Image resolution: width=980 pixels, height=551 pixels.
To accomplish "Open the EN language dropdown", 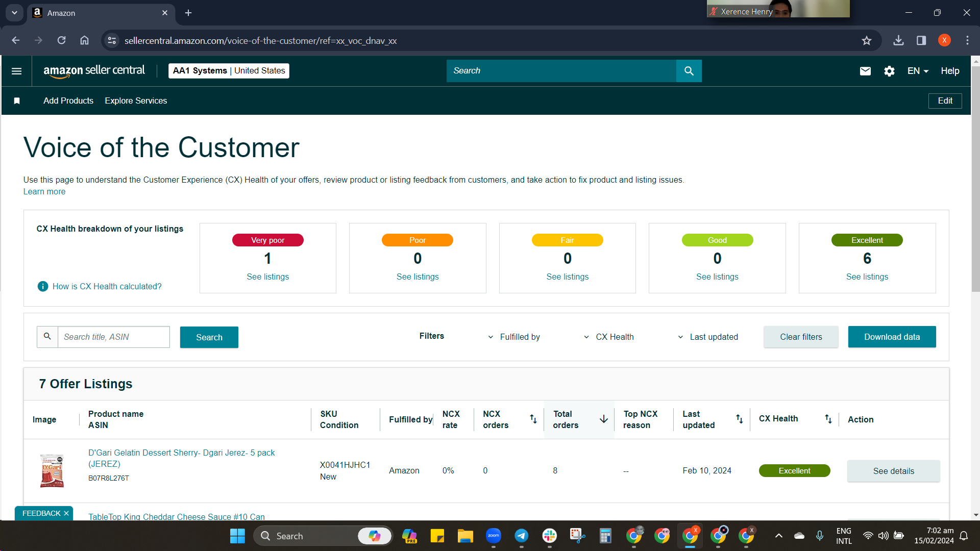I will pyautogui.click(x=918, y=71).
